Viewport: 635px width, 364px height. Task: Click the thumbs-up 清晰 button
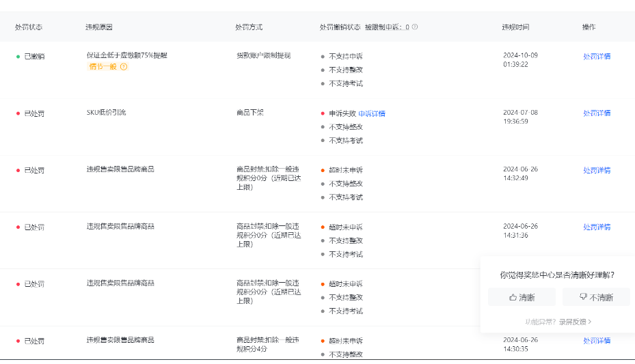(522, 297)
